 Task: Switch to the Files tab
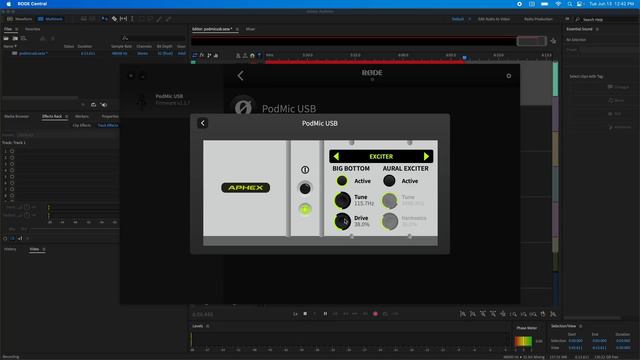8,29
